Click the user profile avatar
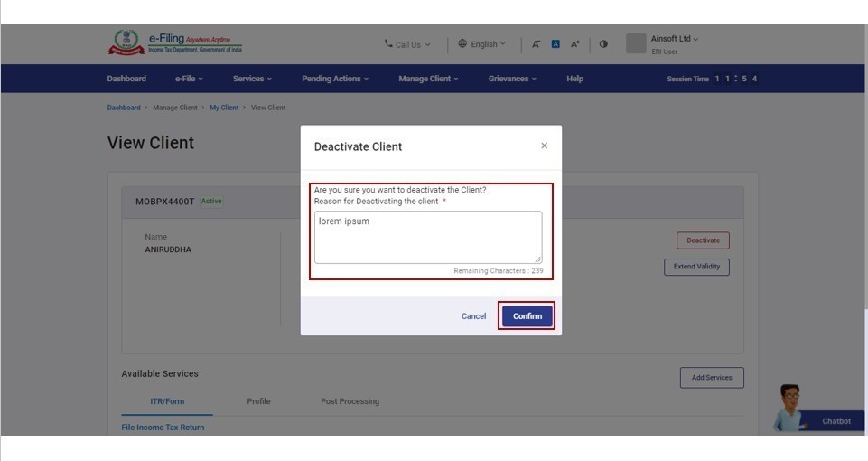This screenshot has width=868, height=461. (x=636, y=43)
